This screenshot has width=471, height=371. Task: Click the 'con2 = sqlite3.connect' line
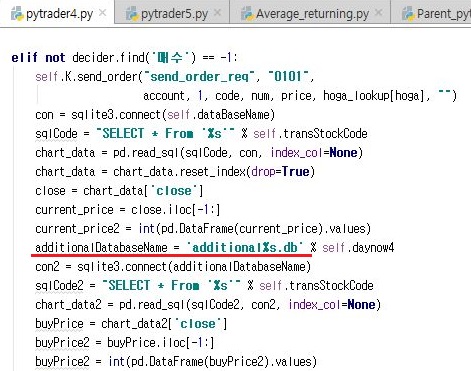pyautogui.click(x=173, y=267)
